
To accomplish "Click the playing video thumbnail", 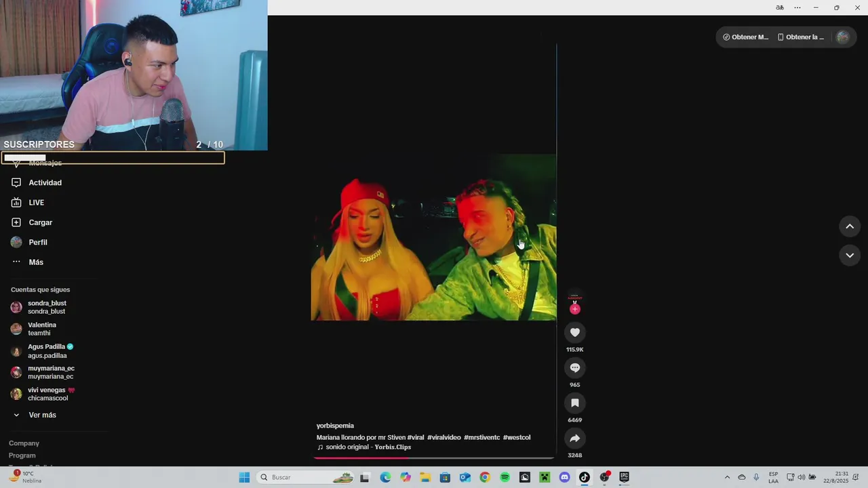I will (x=433, y=237).
